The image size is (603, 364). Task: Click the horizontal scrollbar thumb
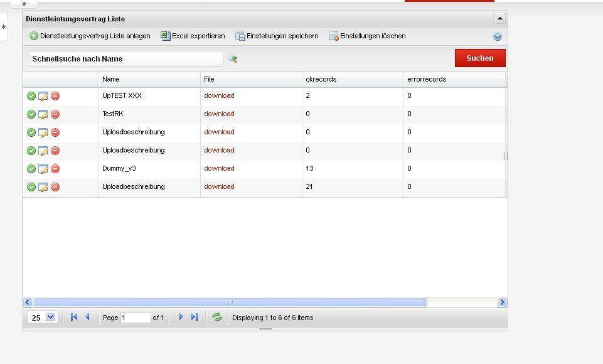click(x=230, y=302)
